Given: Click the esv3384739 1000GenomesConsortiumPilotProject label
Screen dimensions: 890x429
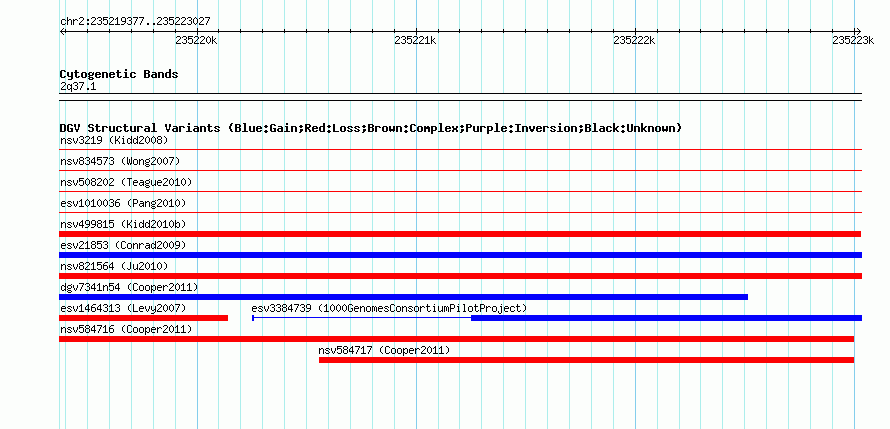Looking at the screenshot, I should point(389,308).
